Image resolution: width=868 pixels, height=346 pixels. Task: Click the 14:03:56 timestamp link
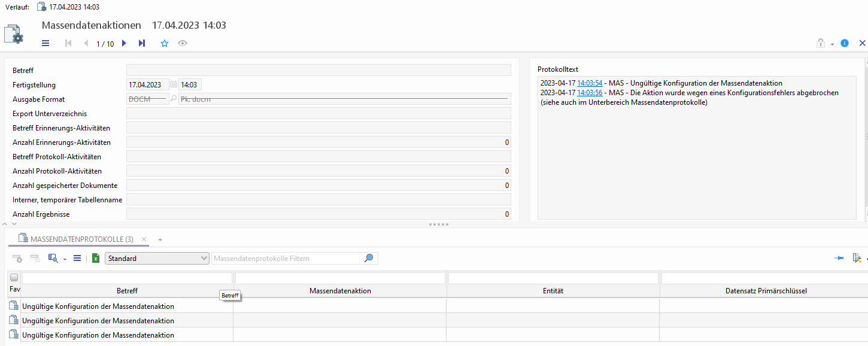click(x=590, y=93)
